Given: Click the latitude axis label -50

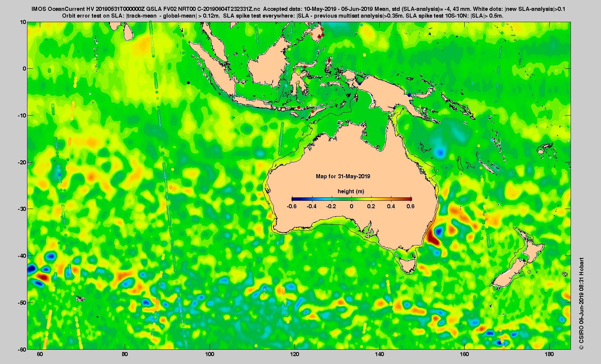Looking at the screenshot, I should point(22,302).
